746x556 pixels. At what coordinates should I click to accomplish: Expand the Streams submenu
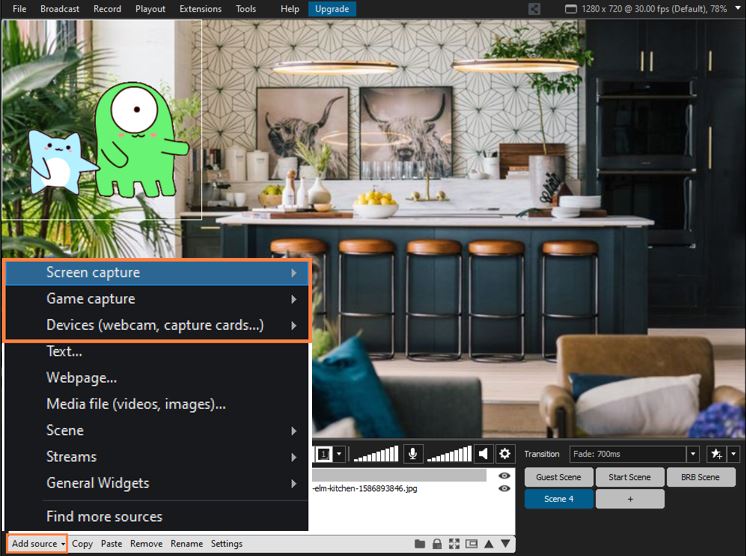(x=157, y=457)
